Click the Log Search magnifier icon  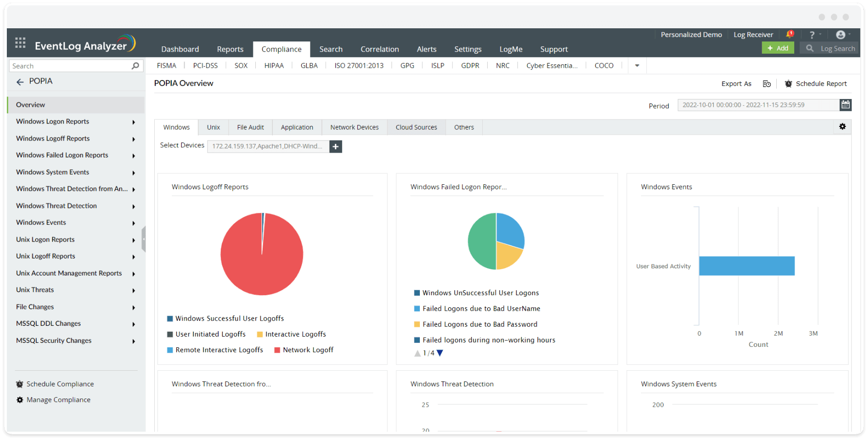[x=810, y=48]
